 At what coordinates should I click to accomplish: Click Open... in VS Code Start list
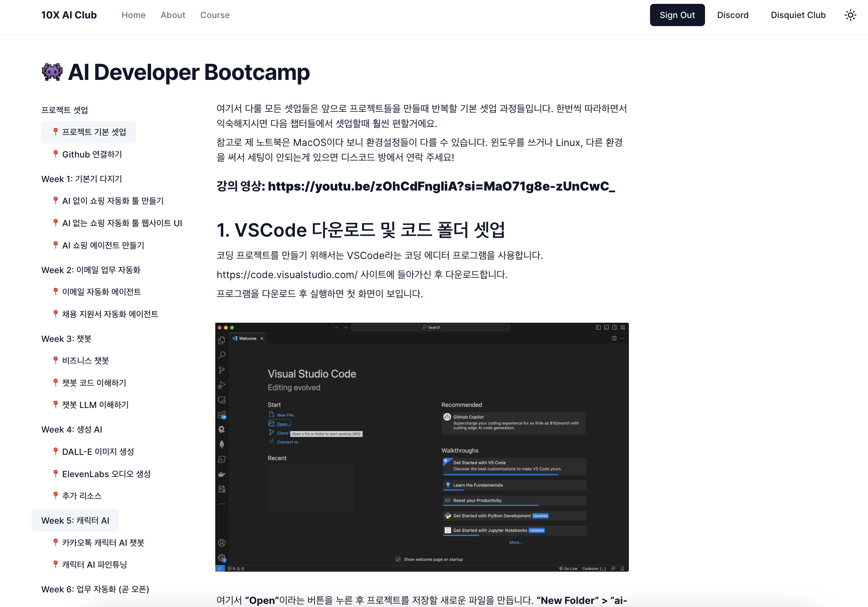pos(280,424)
